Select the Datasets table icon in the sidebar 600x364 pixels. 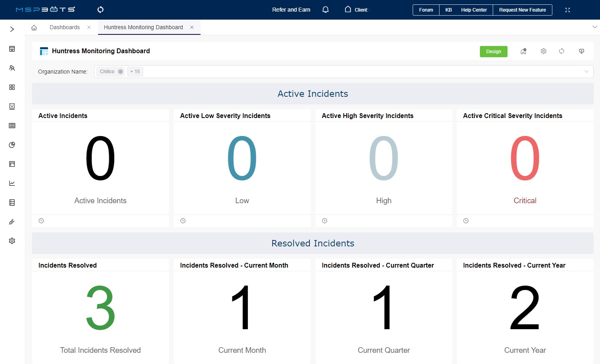(12, 125)
